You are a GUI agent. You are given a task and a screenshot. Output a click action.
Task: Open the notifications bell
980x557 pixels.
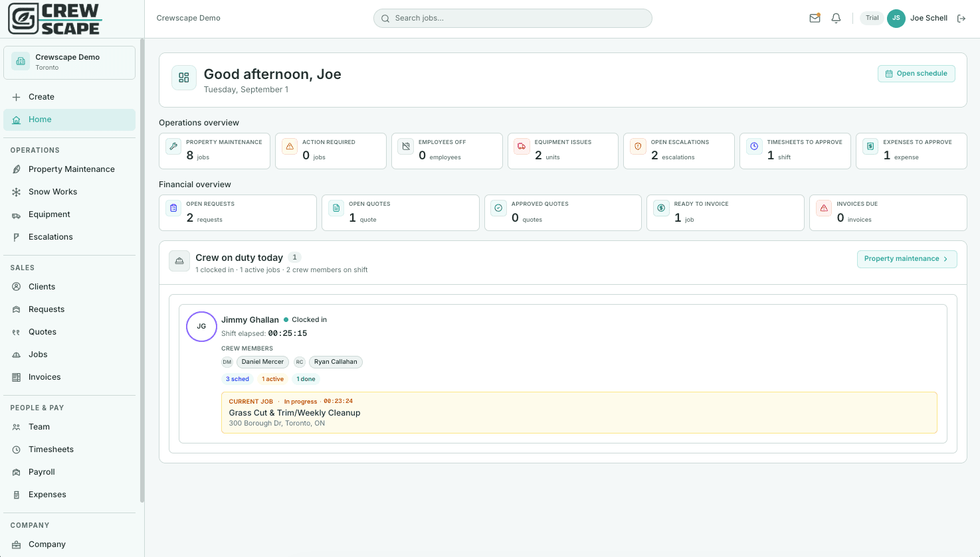coord(836,19)
